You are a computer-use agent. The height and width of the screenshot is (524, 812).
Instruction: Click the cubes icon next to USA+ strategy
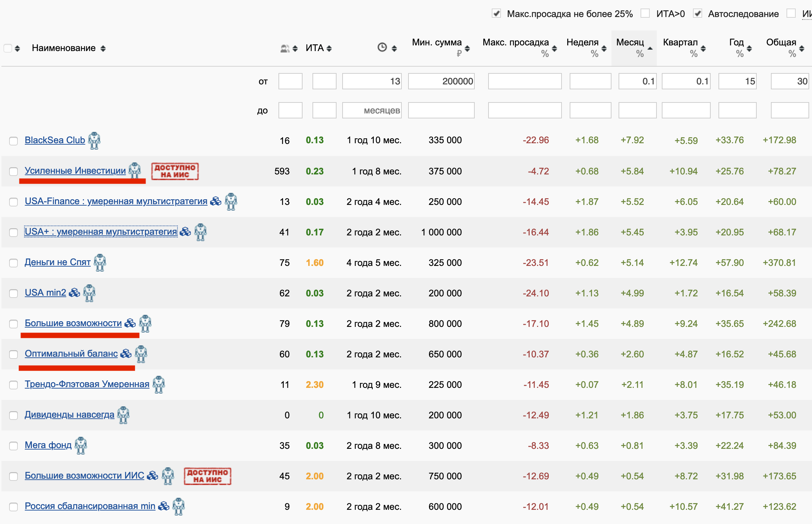[x=185, y=232]
